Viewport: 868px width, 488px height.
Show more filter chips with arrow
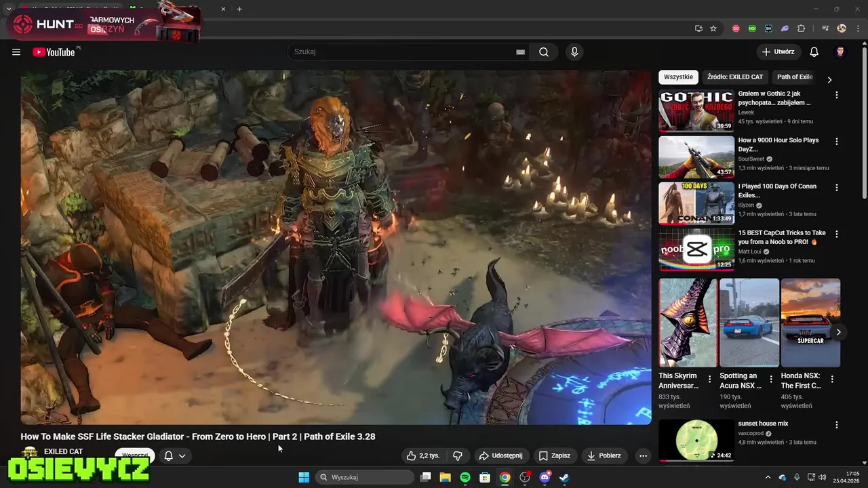829,79
